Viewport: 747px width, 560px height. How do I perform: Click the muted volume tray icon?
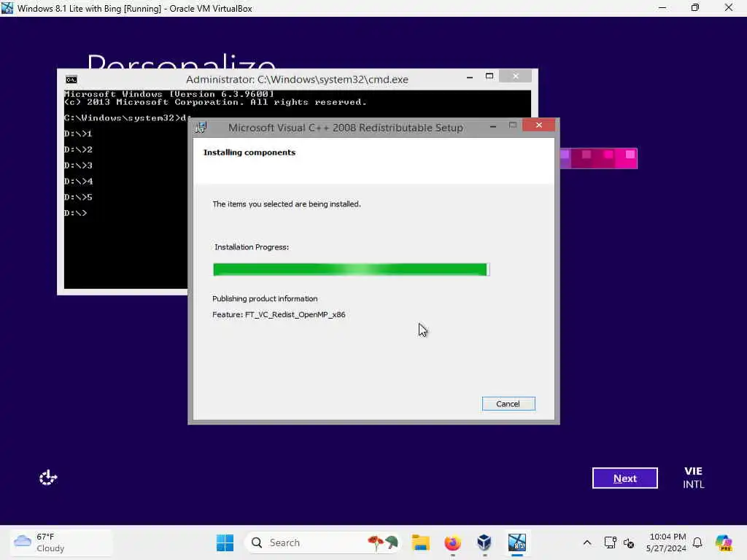(629, 542)
